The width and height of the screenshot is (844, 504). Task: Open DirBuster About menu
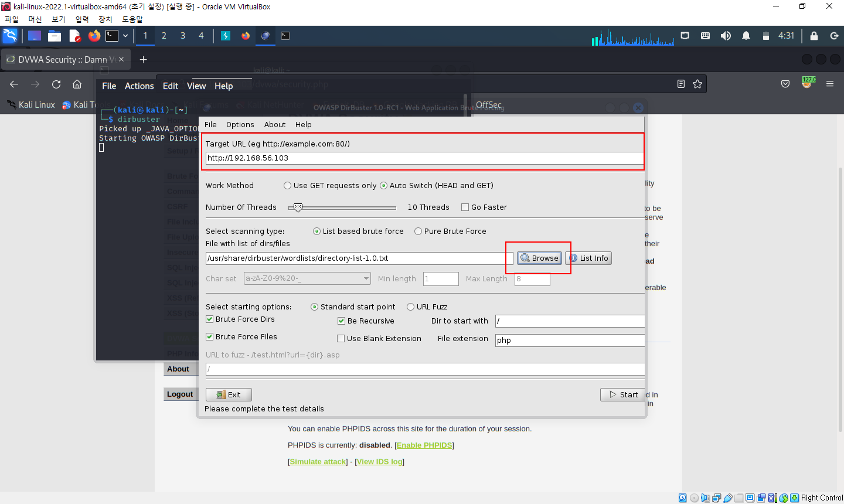coord(275,124)
